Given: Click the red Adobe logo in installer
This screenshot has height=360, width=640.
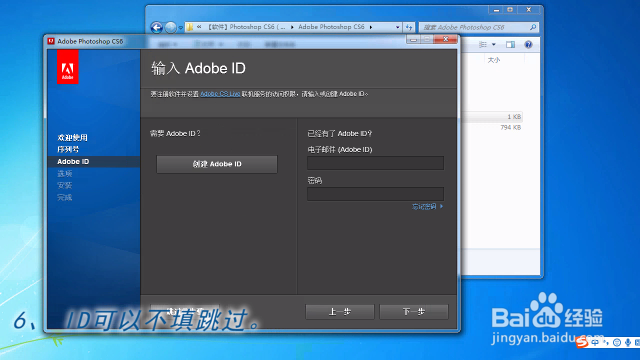Looking at the screenshot, I should (67, 67).
